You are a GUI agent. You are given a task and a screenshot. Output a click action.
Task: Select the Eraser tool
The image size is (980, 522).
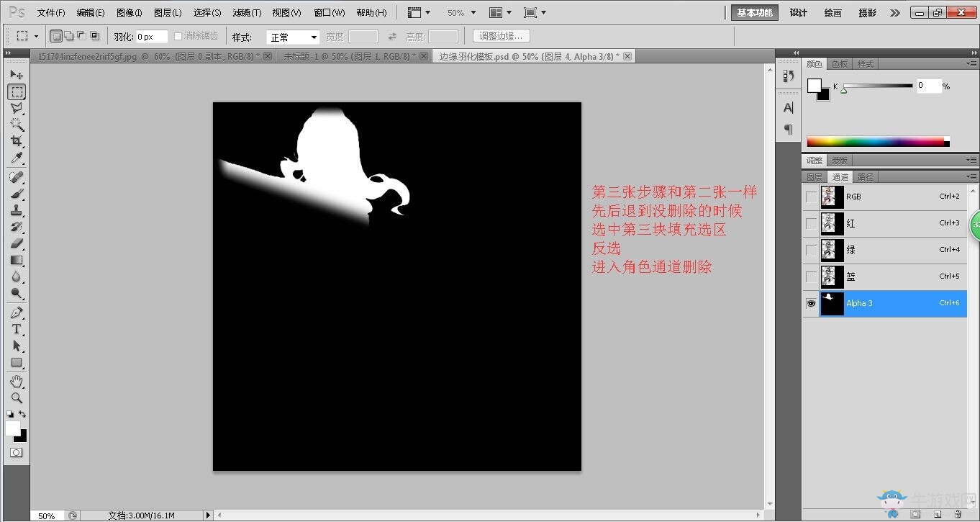17,243
